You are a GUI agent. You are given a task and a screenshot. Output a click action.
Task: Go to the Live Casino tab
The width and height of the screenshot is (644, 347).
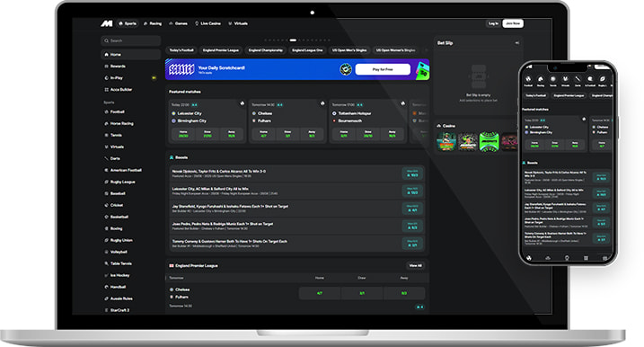(207, 23)
